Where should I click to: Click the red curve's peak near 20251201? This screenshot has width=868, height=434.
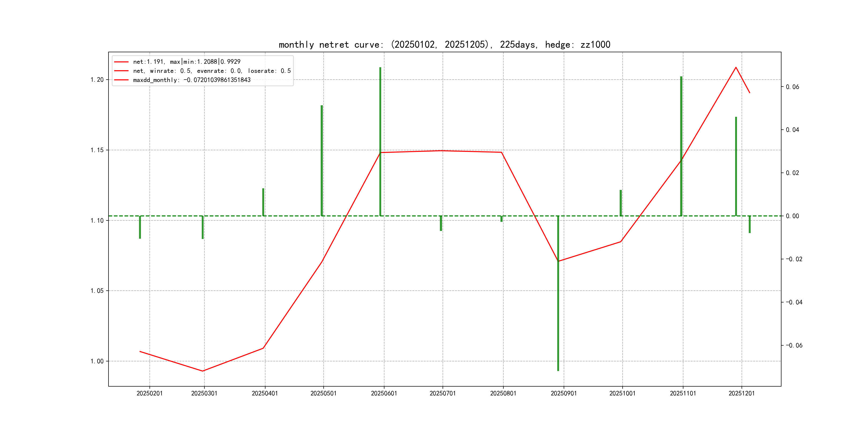(x=736, y=68)
